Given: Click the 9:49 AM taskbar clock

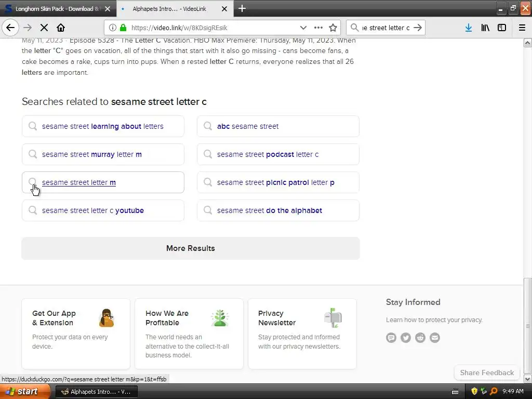Looking at the screenshot, I should [x=513, y=392].
